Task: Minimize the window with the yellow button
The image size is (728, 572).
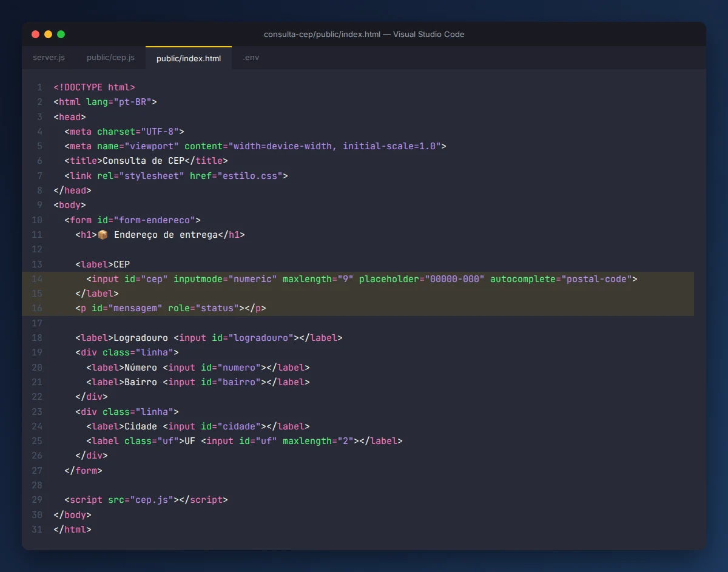Action: (x=48, y=35)
